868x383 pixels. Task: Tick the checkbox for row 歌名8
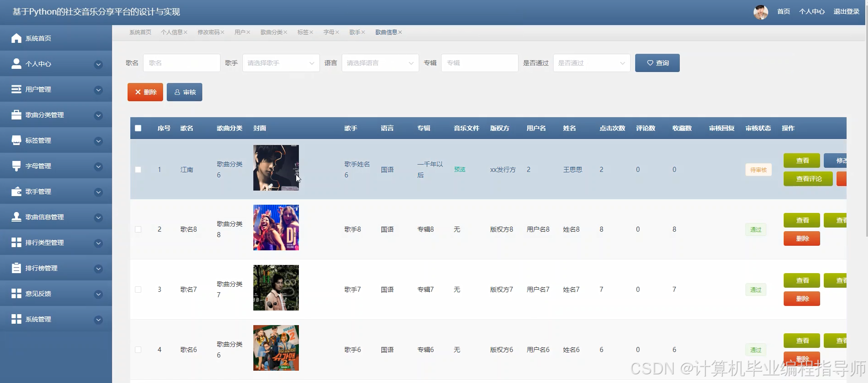[138, 229]
